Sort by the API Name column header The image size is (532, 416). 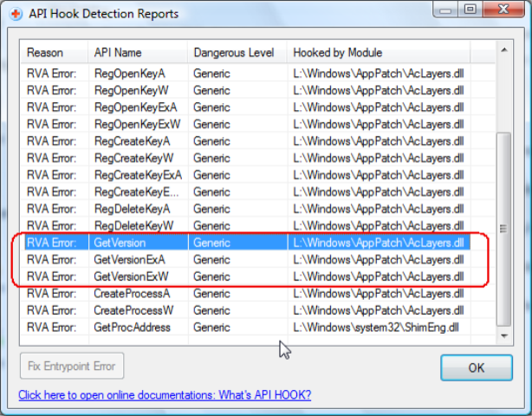click(138, 53)
